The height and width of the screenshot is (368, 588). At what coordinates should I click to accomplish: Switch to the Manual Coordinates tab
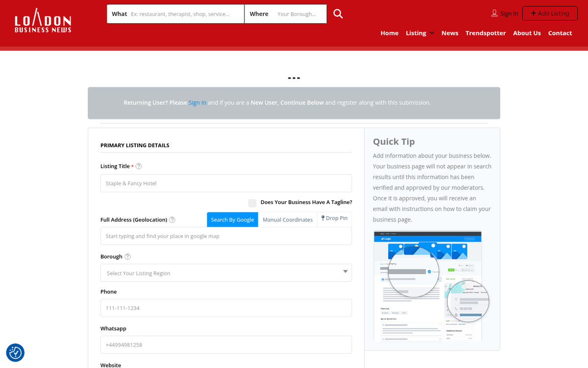[x=288, y=219]
